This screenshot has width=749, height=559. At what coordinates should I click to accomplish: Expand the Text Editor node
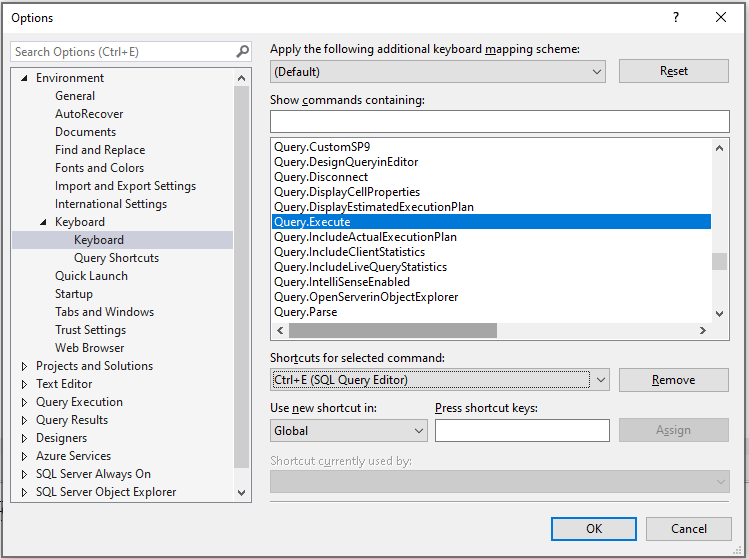tap(24, 384)
